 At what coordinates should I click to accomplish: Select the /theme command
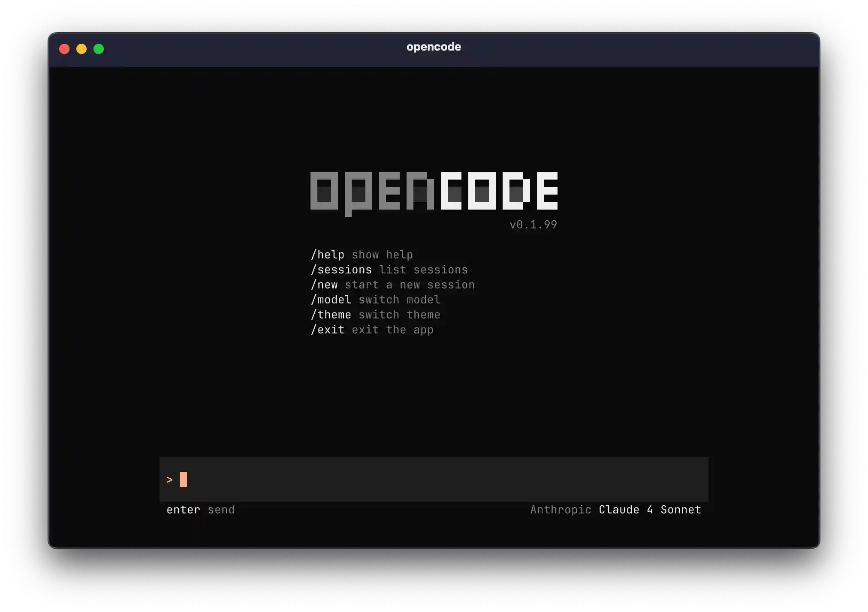331,315
